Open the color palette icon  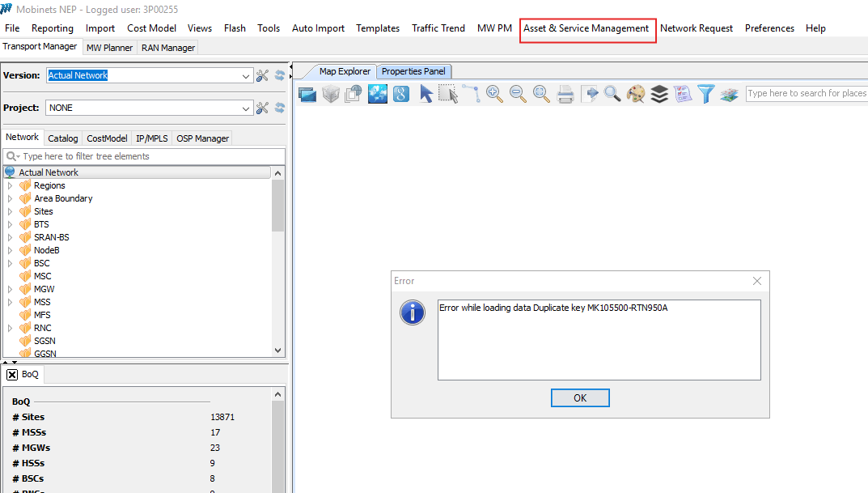[636, 94]
